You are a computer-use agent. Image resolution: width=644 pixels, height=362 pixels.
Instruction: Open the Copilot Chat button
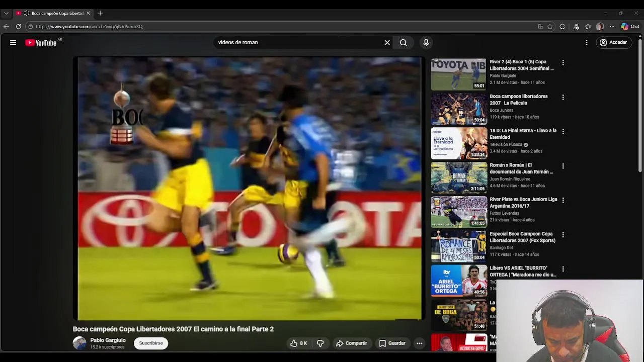click(630, 27)
